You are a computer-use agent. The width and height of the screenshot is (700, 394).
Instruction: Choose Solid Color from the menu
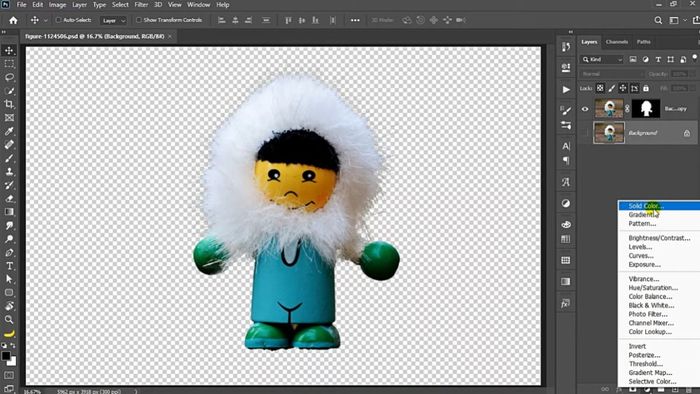(659, 206)
